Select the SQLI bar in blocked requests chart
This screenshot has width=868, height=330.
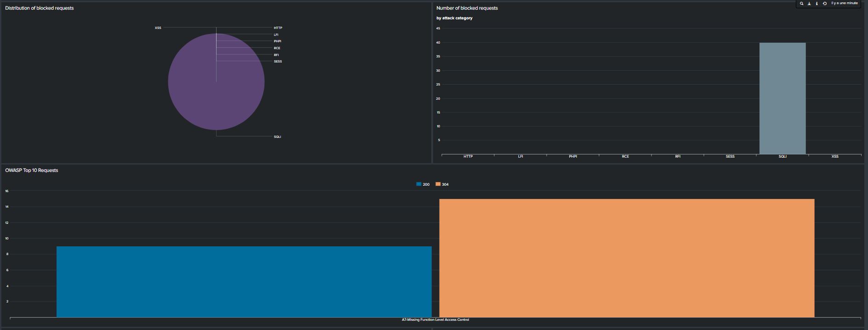click(782, 98)
